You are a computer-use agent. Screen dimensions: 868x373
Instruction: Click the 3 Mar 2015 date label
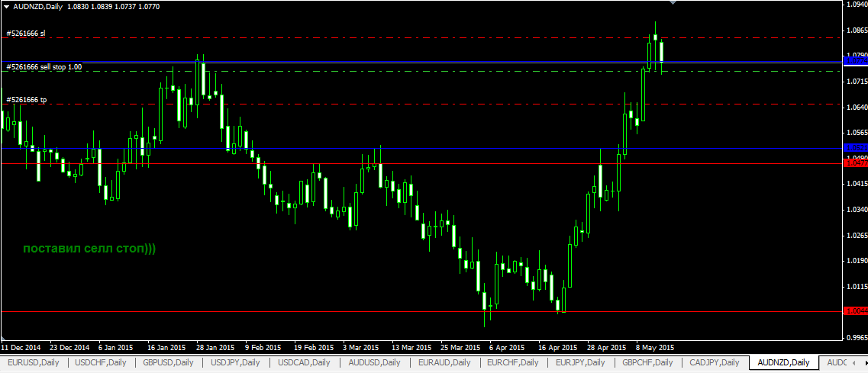point(360,348)
